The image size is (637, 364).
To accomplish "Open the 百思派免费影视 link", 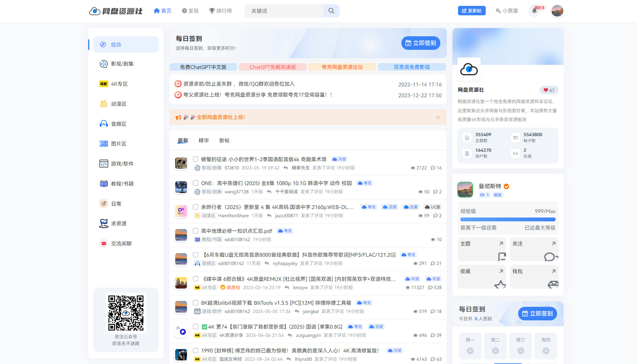I will 412,67.
